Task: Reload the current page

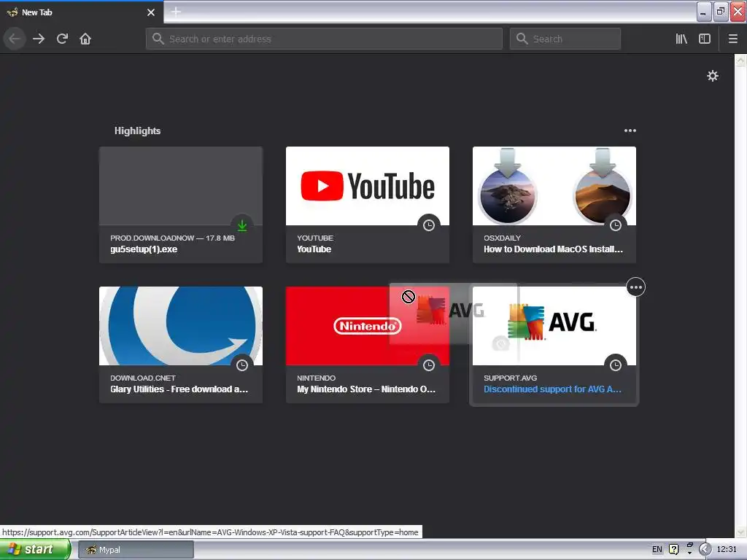Action: [x=62, y=39]
